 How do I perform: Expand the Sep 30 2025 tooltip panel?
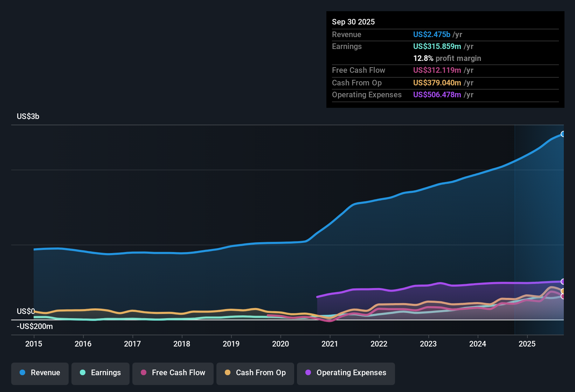pyautogui.click(x=445, y=59)
